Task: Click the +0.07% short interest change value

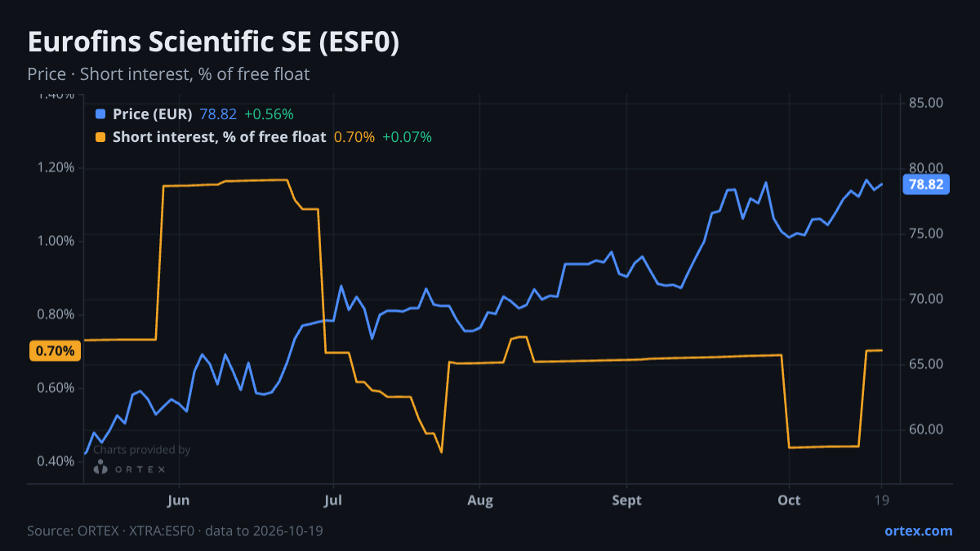Action: point(407,137)
